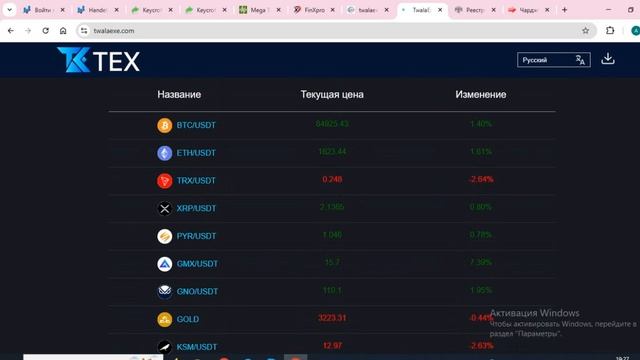Switch to the Реестр browser tab
This screenshot has width=640, height=360.
pos(475,10)
